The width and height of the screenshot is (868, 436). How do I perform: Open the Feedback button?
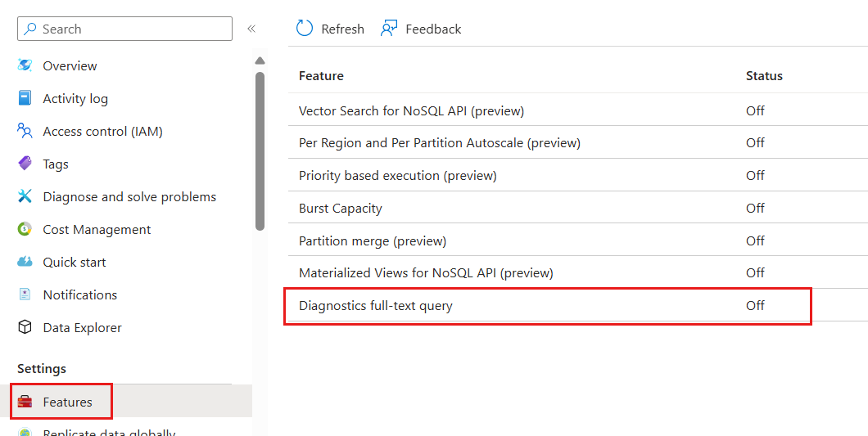(x=421, y=29)
